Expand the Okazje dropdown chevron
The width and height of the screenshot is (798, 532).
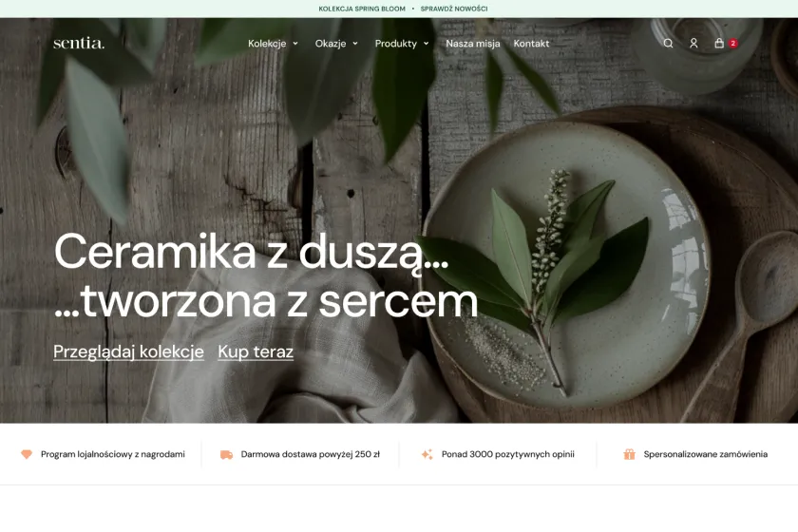[x=355, y=44]
